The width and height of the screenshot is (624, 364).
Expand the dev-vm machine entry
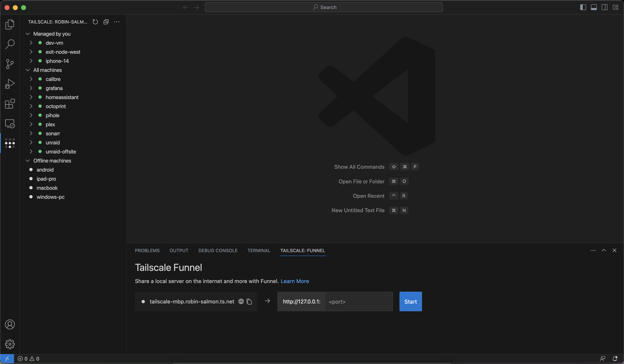(31, 42)
